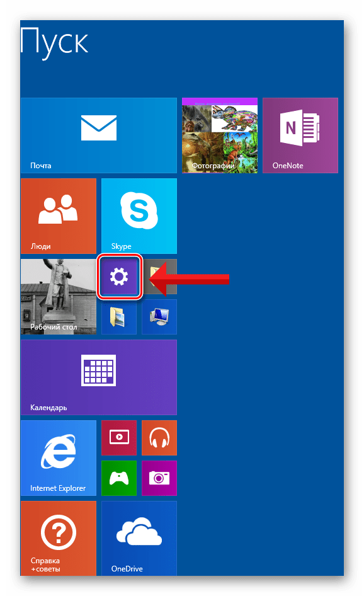Open PC settings gear tile
This screenshot has width=364, height=596.
[119, 277]
